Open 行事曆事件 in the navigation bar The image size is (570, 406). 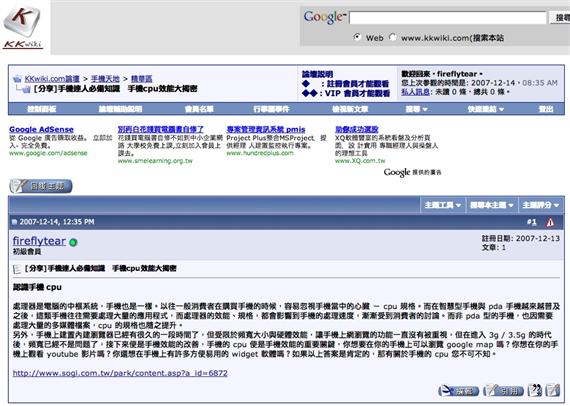point(272,109)
